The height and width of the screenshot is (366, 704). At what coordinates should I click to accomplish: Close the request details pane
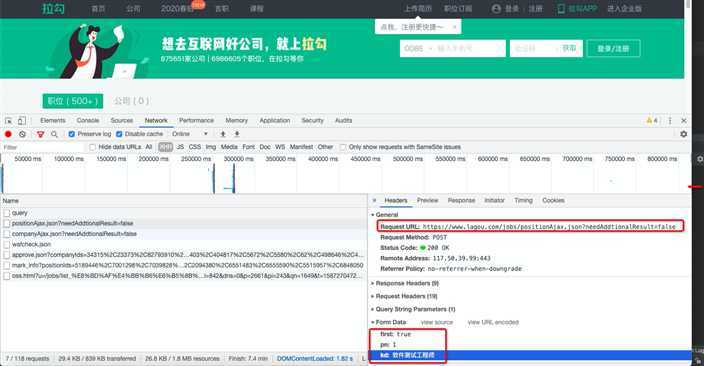click(374, 200)
